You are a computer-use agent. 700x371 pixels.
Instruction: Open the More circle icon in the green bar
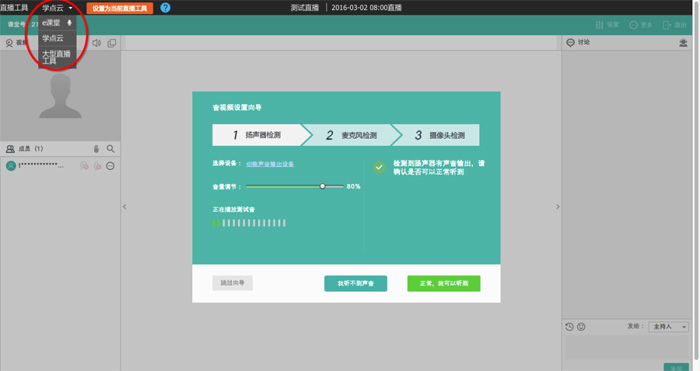tap(633, 25)
